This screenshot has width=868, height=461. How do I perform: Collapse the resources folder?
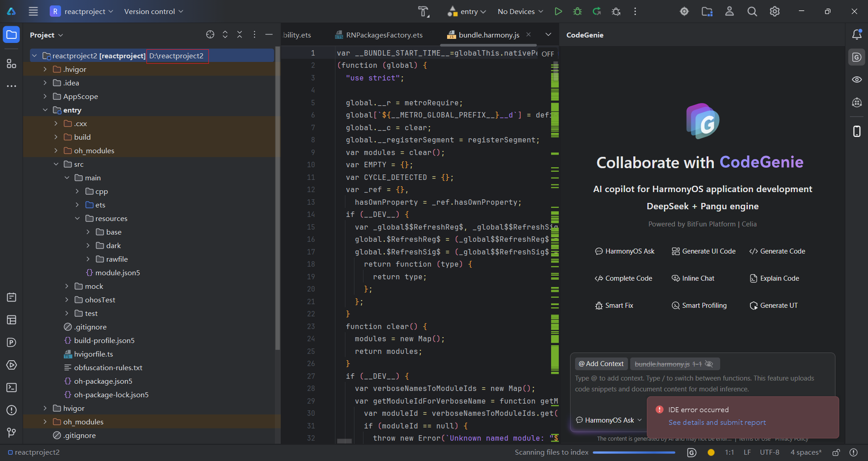click(x=77, y=218)
